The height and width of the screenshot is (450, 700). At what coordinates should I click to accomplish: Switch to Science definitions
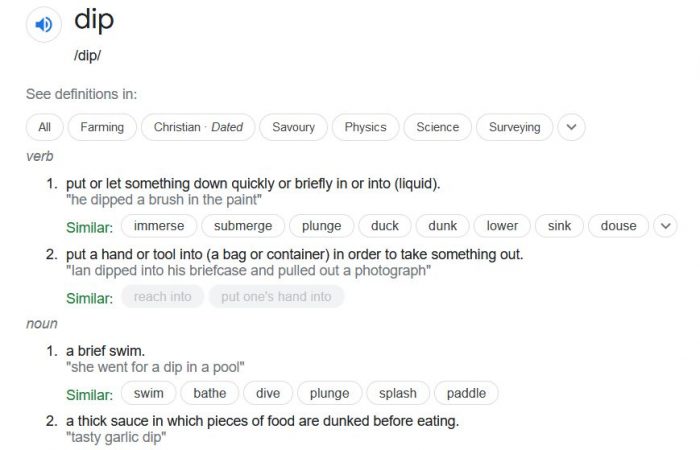[x=437, y=127]
